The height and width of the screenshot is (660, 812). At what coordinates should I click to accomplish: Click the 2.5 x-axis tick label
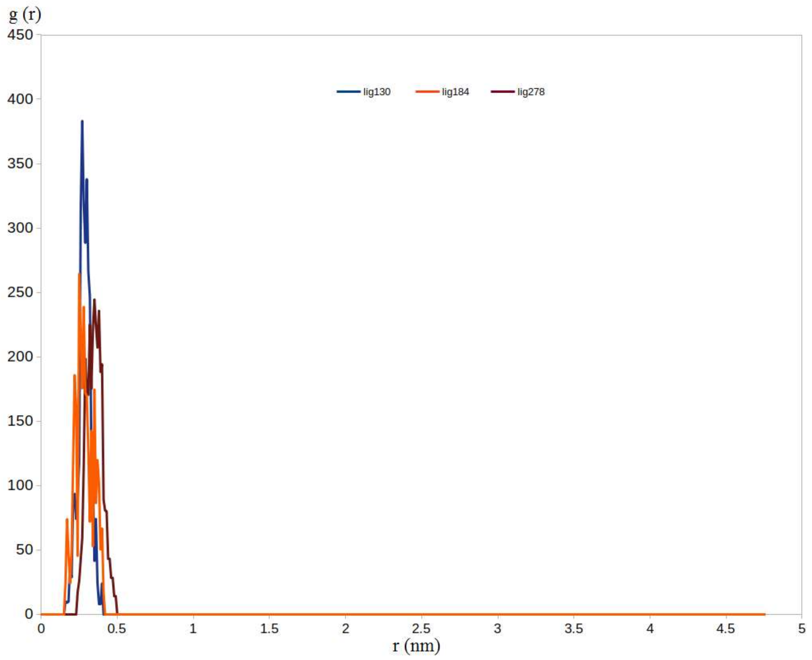click(x=421, y=629)
